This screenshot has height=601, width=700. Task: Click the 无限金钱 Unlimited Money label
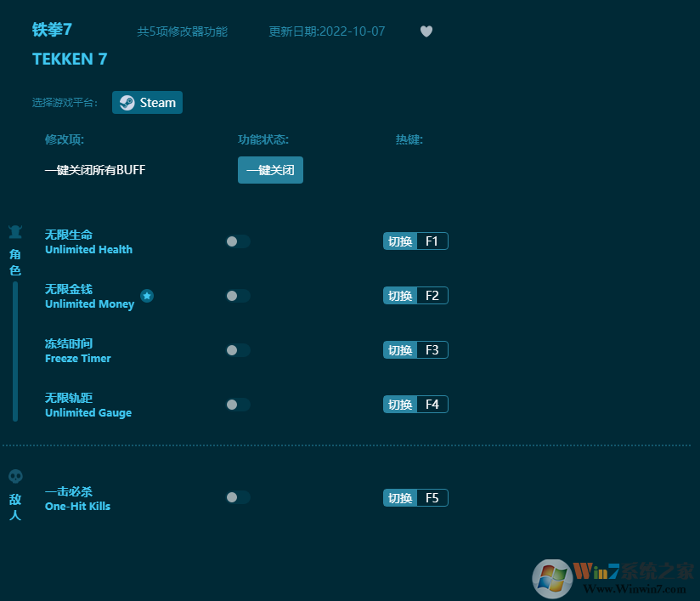point(90,297)
